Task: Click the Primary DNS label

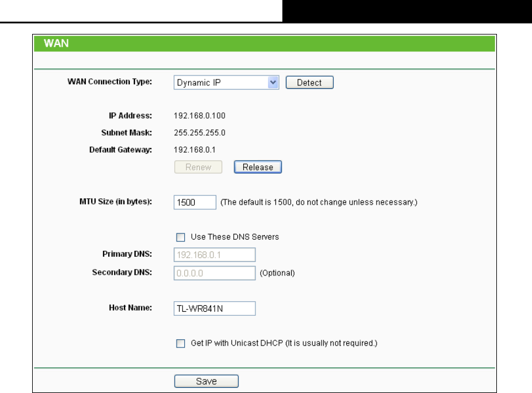Action: (x=127, y=254)
